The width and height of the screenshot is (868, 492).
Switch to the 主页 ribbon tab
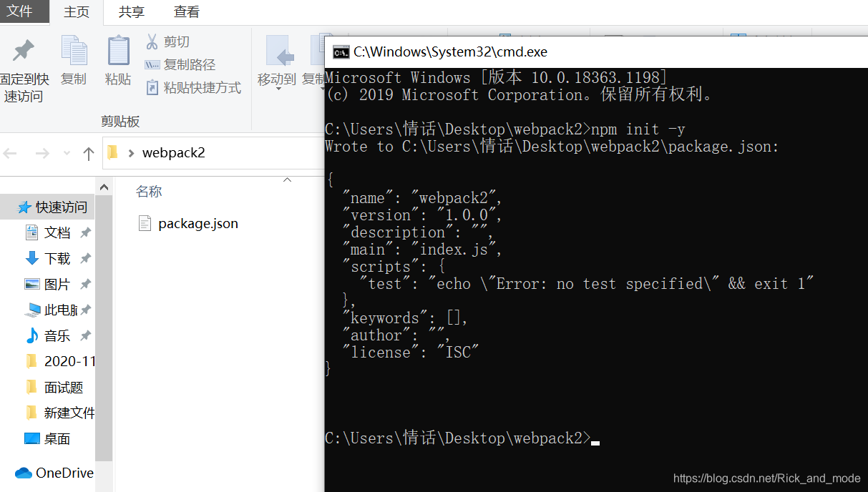(77, 12)
